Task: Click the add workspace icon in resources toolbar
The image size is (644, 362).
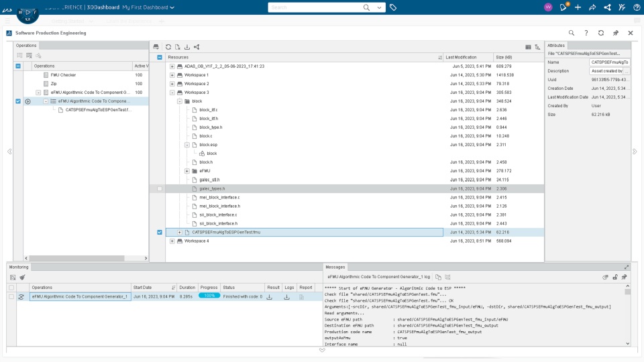Action: (x=156, y=47)
